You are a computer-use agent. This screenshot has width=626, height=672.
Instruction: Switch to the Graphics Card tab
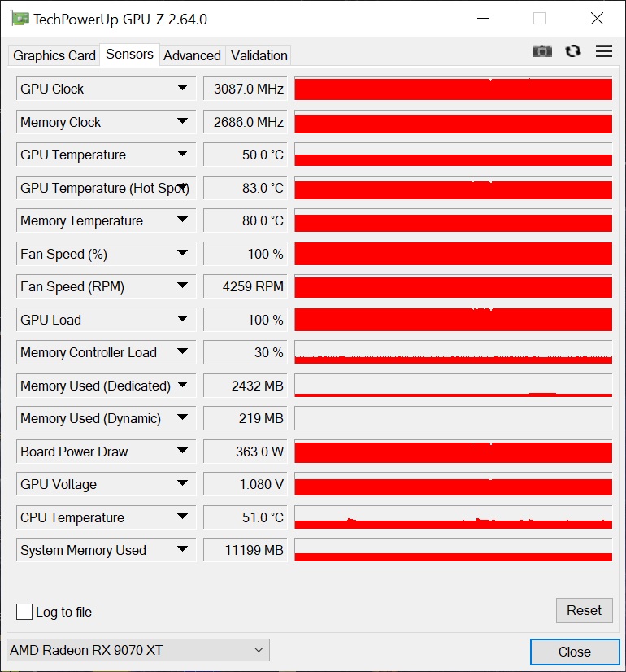[x=54, y=55]
